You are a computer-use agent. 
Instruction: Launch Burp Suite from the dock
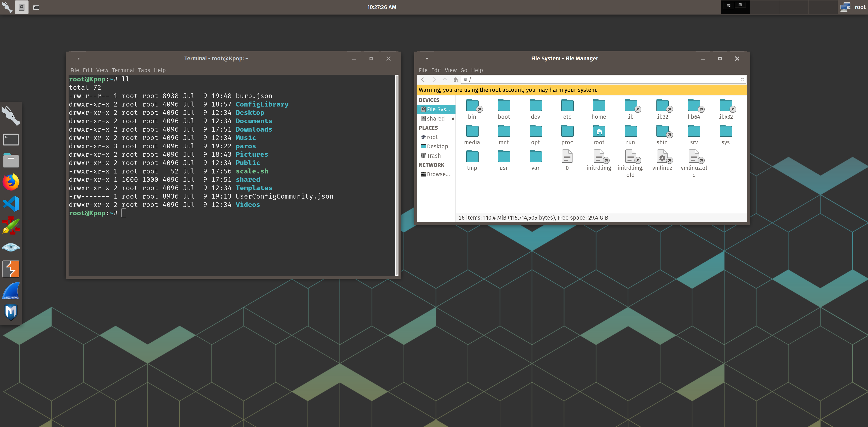pyautogui.click(x=11, y=269)
